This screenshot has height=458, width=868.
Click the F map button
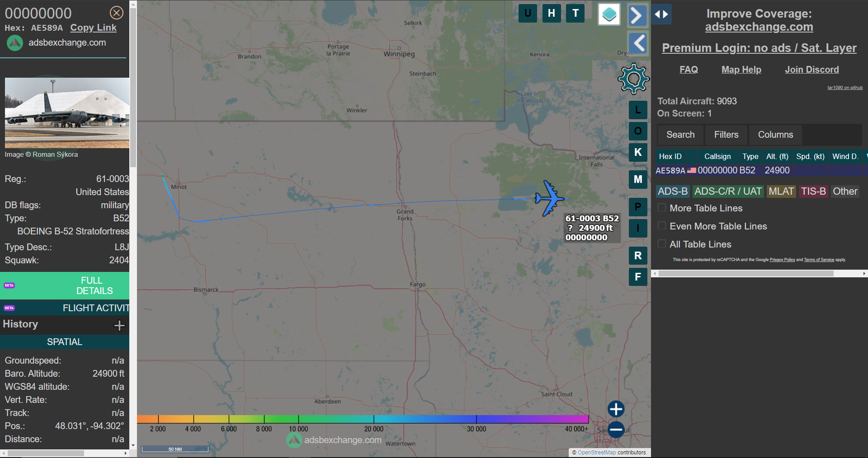[x=638, y=277]
